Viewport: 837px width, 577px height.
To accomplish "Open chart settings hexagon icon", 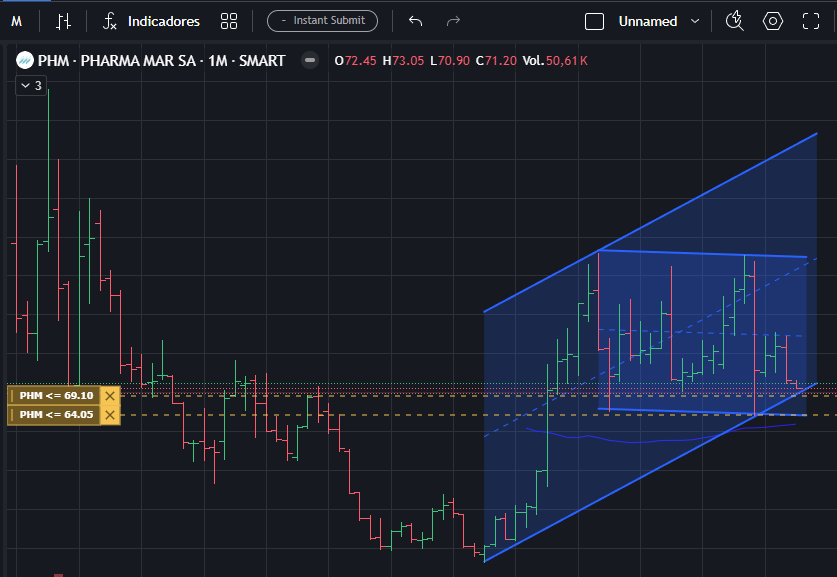I will 773,21.
